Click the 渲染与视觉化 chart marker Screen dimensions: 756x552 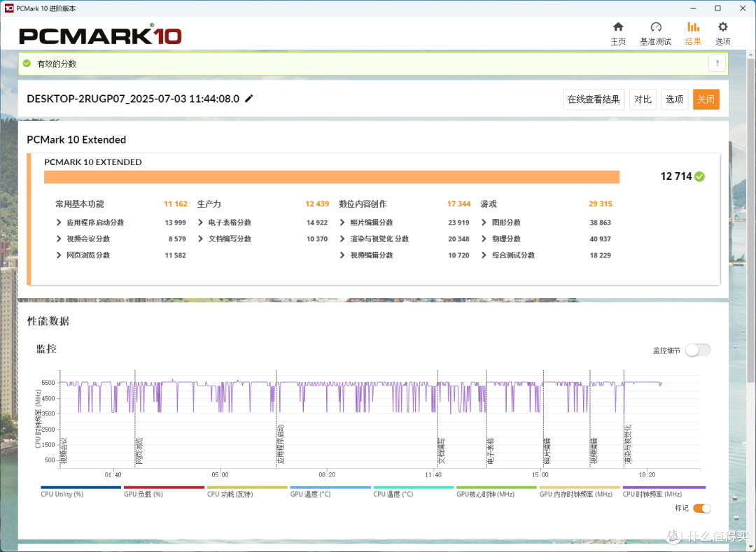click(x=628, y=444)
